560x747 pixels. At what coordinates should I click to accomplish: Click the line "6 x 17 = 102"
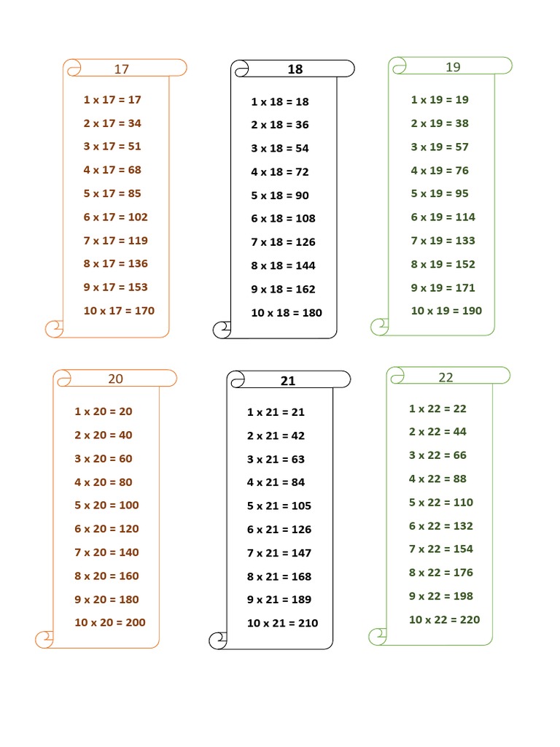tap(115, 217)
